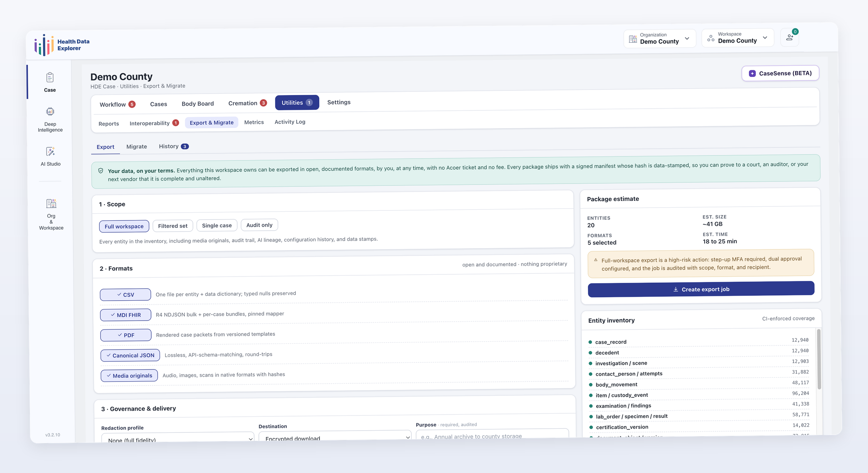Screen dimensions: 868x473
Task: Open CaseSense (BETA)
Action: click(x=780, y=73)
